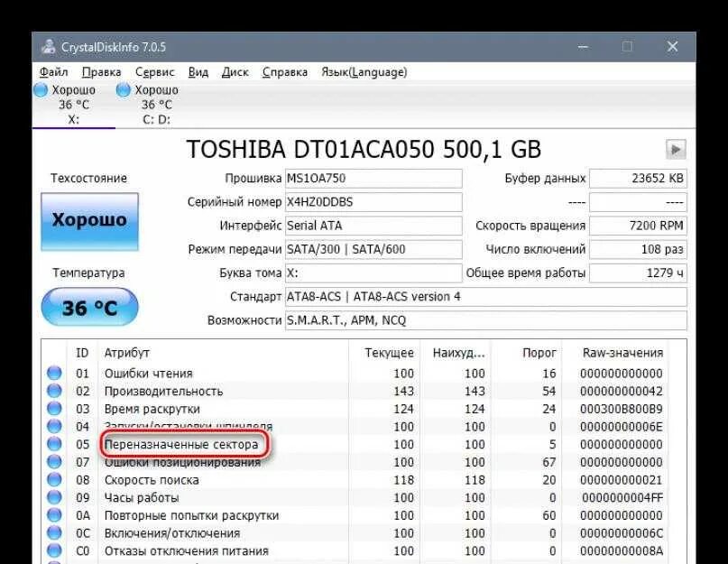Image resolution: width=728 pixels, height=564 pixels.
Task: Click the status orb for attribute 0A
Action: pyautogui.click(x=54, y=515)
